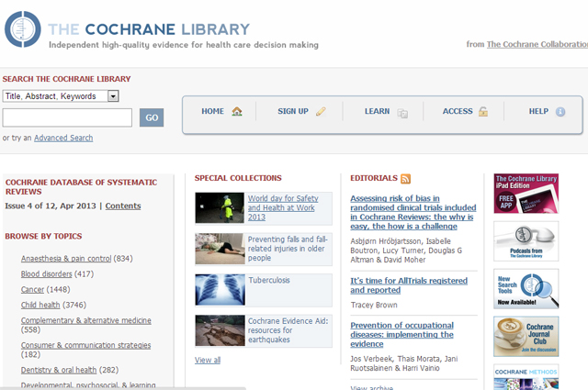588x390 pixels.
Task: Click the Cochrane Methods banner
Action: point(526,377)
